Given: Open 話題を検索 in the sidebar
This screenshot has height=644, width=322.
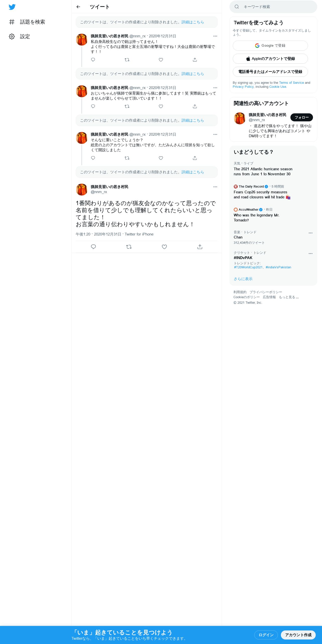Looking at the screenshot, I should (27, 22).
